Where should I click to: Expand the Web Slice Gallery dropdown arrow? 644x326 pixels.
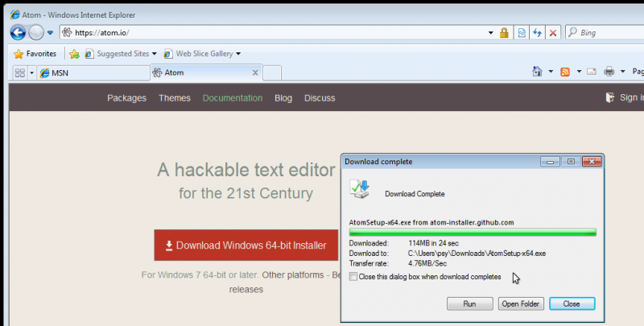pos(238,54)
